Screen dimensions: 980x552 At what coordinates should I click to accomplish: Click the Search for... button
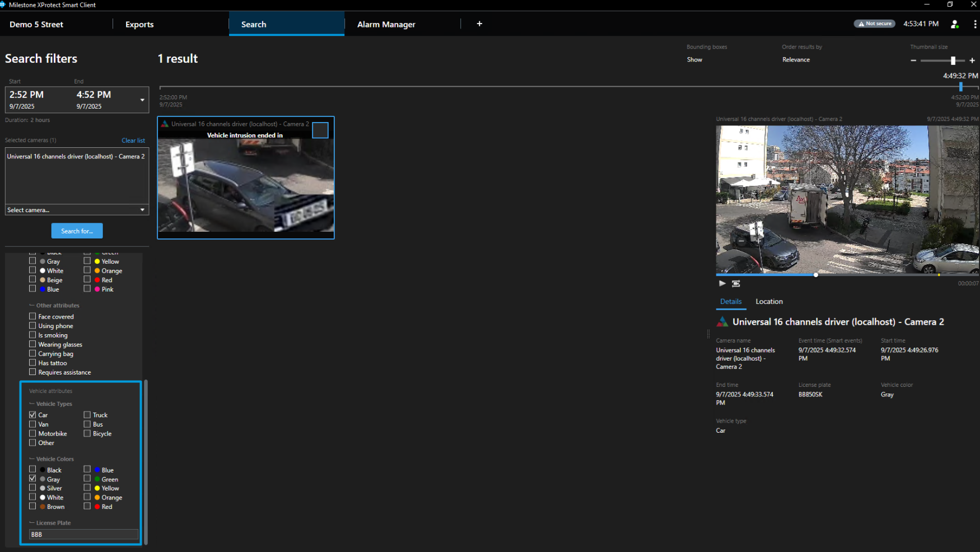coord(77,231)
